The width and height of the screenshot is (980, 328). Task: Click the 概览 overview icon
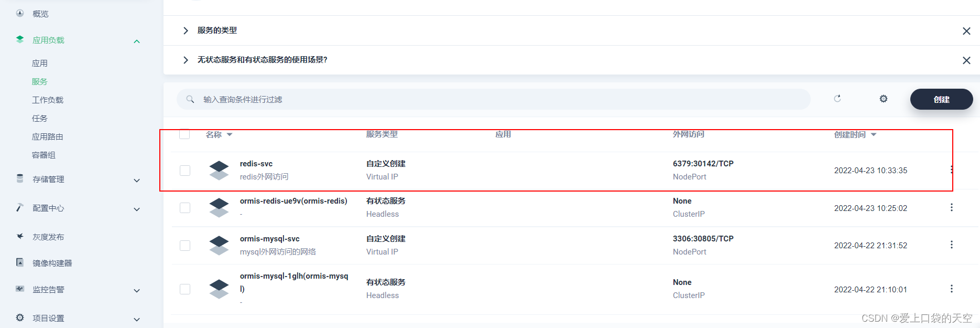[20, 13]
